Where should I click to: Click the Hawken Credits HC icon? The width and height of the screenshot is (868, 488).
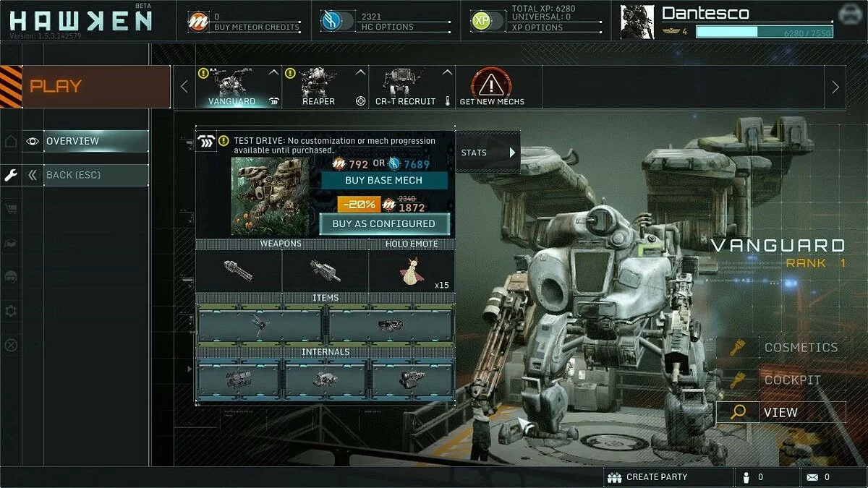point(331,21)
